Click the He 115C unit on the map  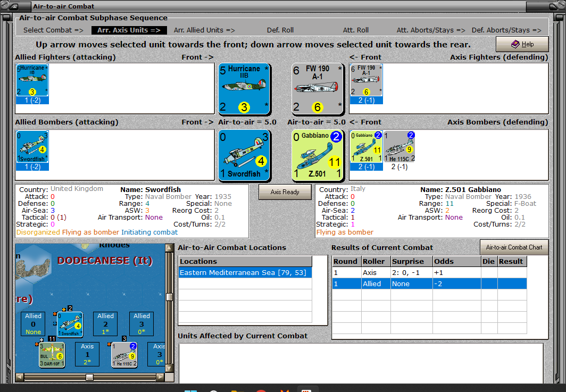coord(124,355)
